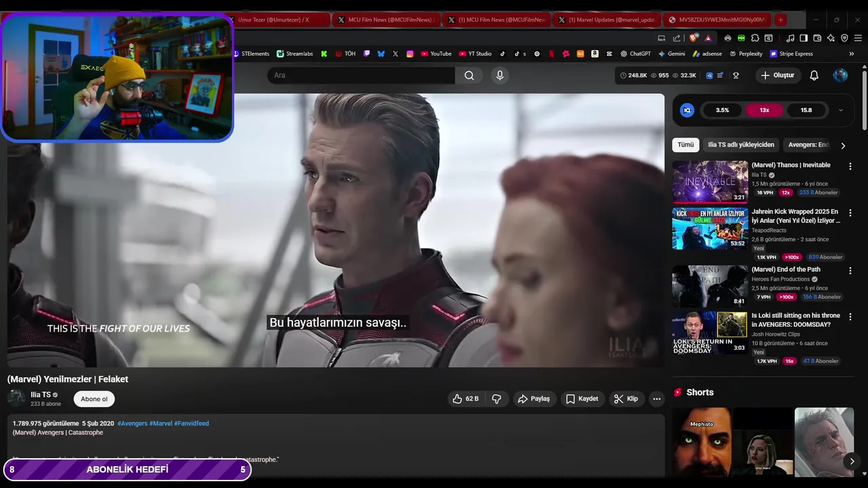Open the Thanos Inevitable video thumbnail
The height and width of the screenshot is (488, 868).
[x=710, y=182]
